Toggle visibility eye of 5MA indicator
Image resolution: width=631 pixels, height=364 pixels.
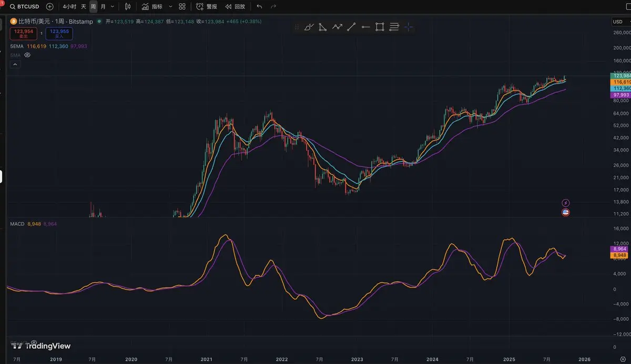pyautogui.click(x=27, y=55)
